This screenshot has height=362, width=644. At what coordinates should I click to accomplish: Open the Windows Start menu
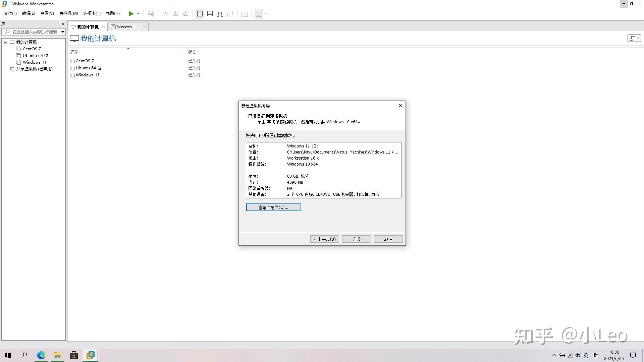tap(8, 355)
